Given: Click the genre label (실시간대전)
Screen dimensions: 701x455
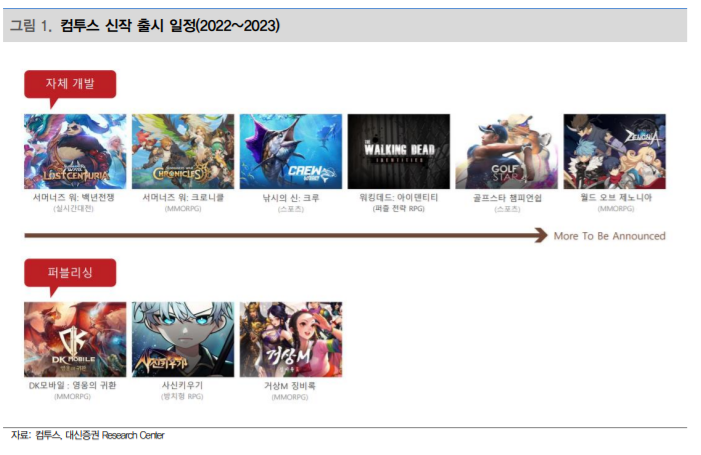Looking at the screenshot, I should pyautogui.click(x=74, y=209).
